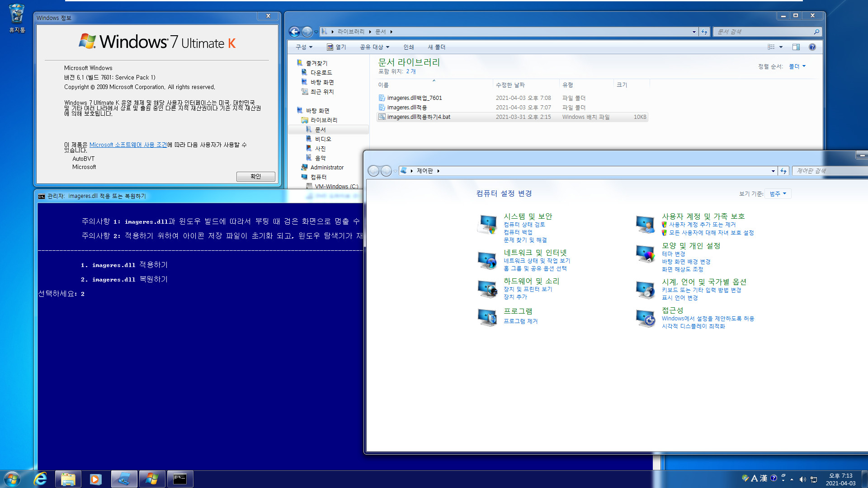The image size is (868, 488).
Task: Open the view options dropdown arrow in the Explorer toolbar
Action: [781, 47]
